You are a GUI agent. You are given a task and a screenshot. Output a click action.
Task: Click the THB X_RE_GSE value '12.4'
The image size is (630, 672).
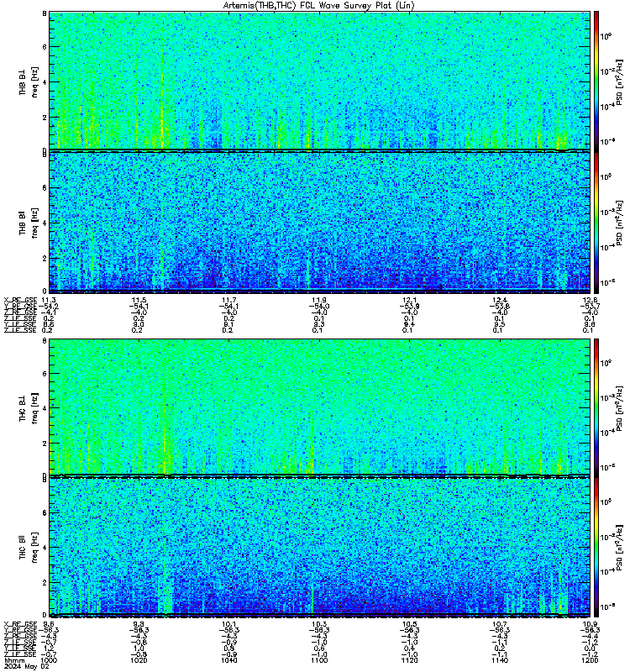point(500,300)
